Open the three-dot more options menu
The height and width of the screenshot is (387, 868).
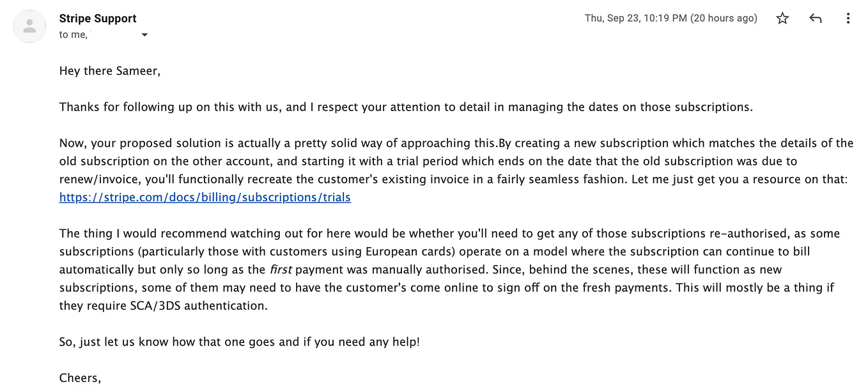(x=848, y=19)
